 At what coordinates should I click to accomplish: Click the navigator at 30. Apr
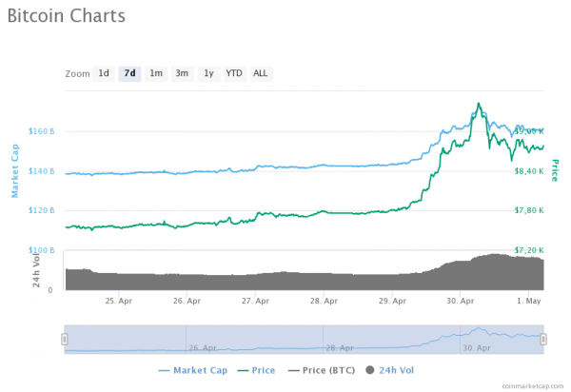477,348
